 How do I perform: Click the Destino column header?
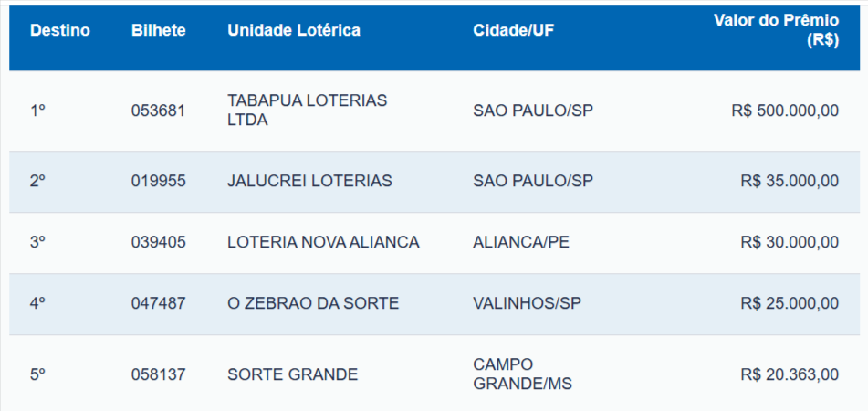click(x=60, y=30)
